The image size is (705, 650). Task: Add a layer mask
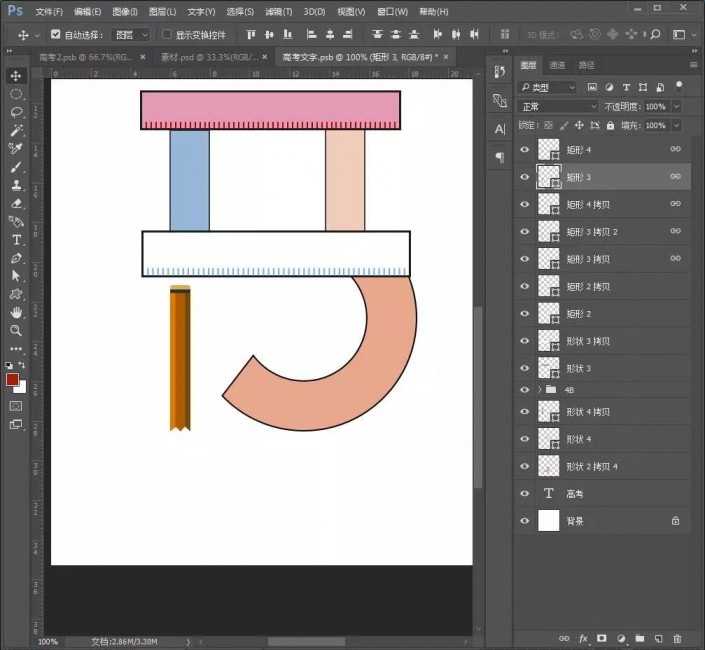(x=602, y=638)
